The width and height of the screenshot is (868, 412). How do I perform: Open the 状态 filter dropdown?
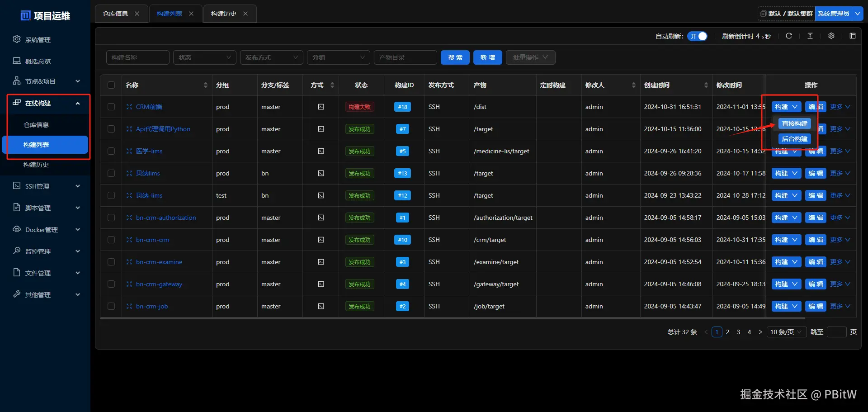pos(205,57)
